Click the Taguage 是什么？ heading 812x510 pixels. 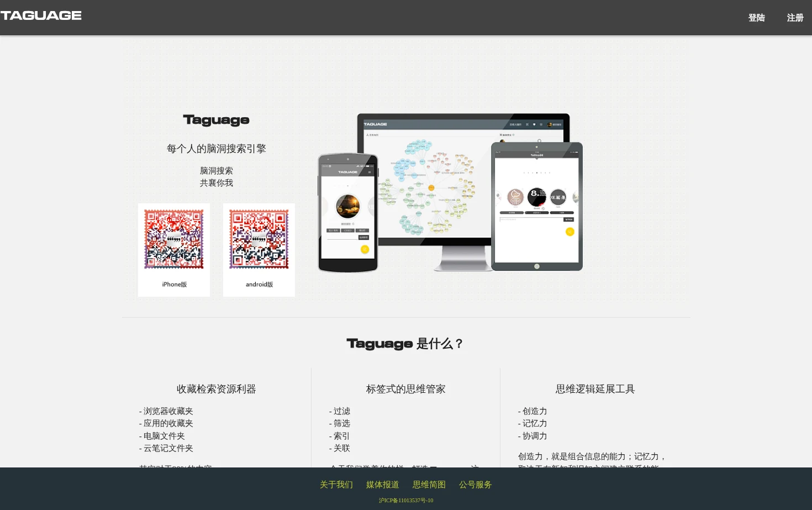click(406, 344)
